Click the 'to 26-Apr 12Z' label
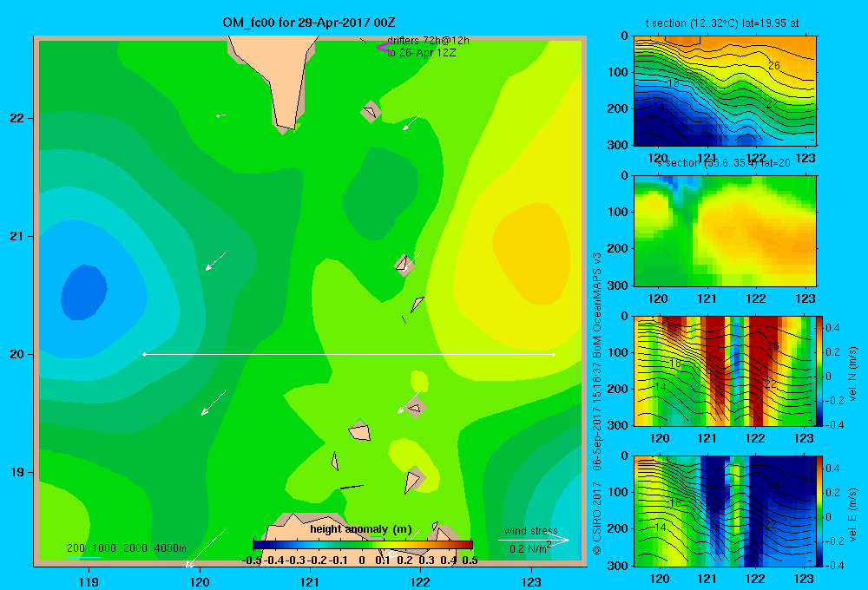The height and width of the screenshot is (590, 868). (x=421, y=53)
